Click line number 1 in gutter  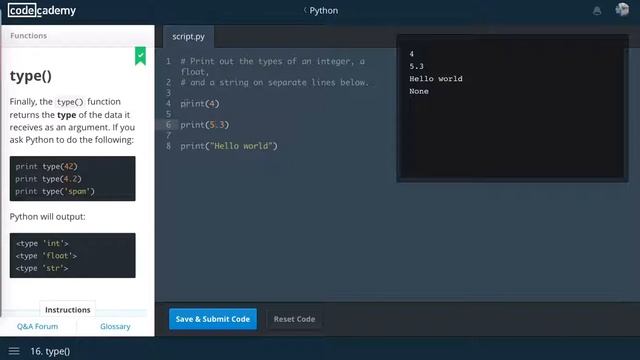coord(168,61)
